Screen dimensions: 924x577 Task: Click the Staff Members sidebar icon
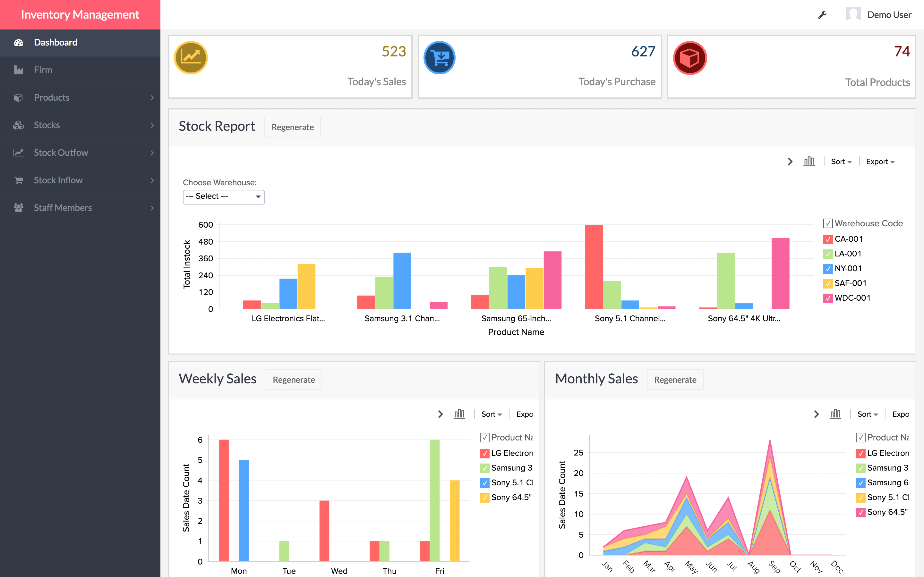18,207
